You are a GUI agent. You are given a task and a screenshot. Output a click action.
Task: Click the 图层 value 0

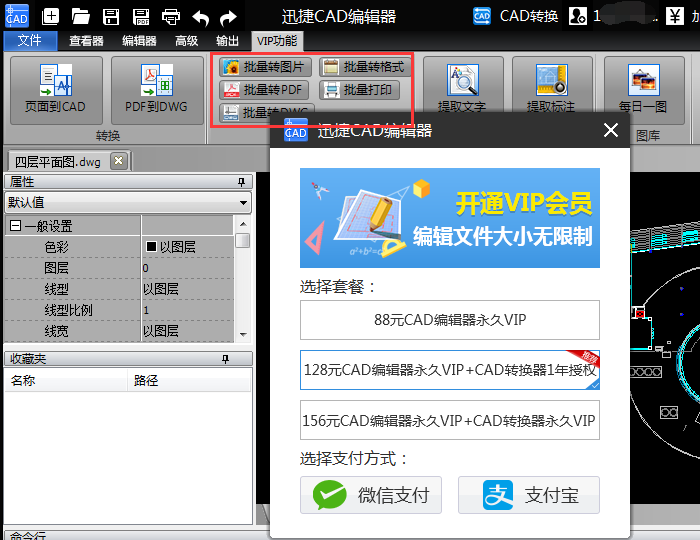pyautogui.click(x=146, y=268)
